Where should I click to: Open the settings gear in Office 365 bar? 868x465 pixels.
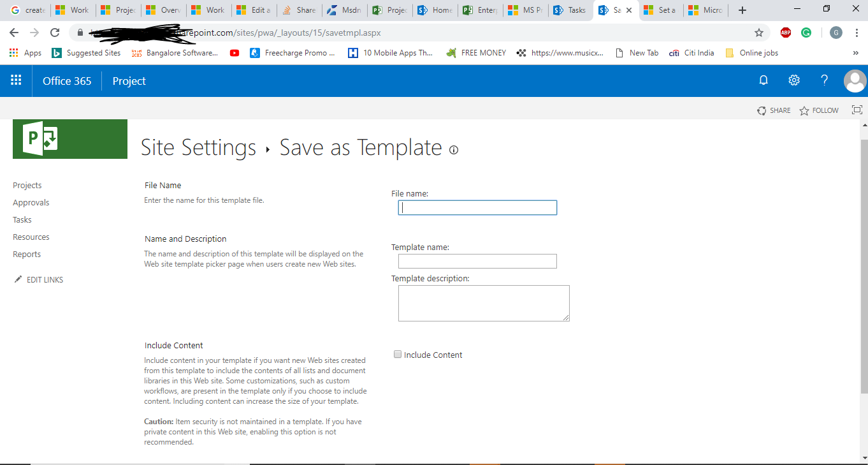793,80
